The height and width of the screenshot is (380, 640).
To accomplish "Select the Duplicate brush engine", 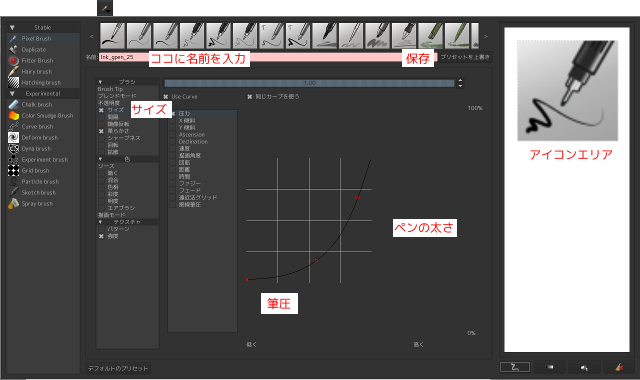I will pos(43,49).
